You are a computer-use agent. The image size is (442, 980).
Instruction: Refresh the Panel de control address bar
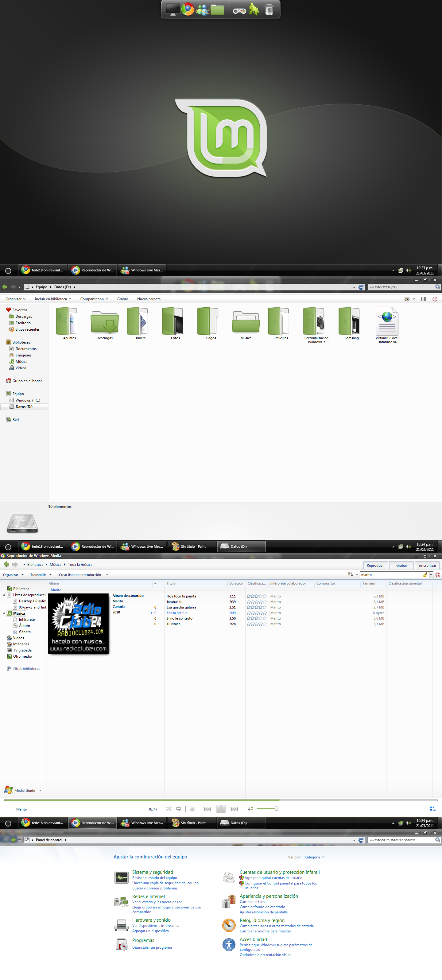[x=361, y=840]
